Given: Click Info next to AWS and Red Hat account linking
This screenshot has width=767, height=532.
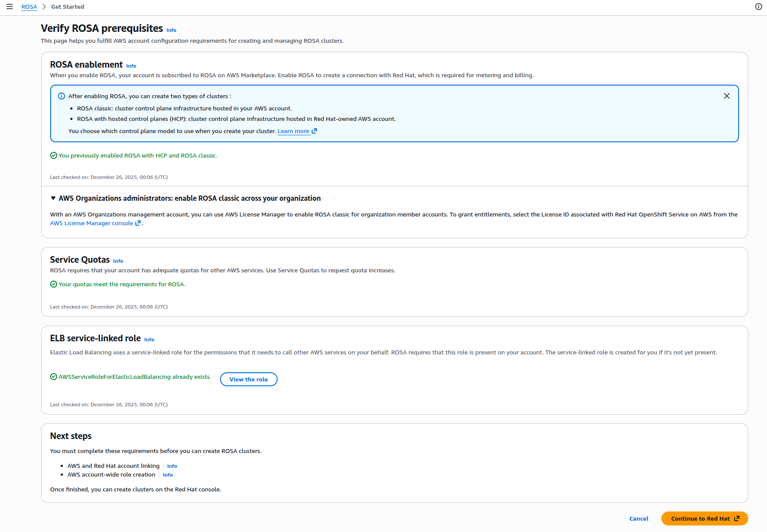Looking at the screenshot, I should 172,466.
